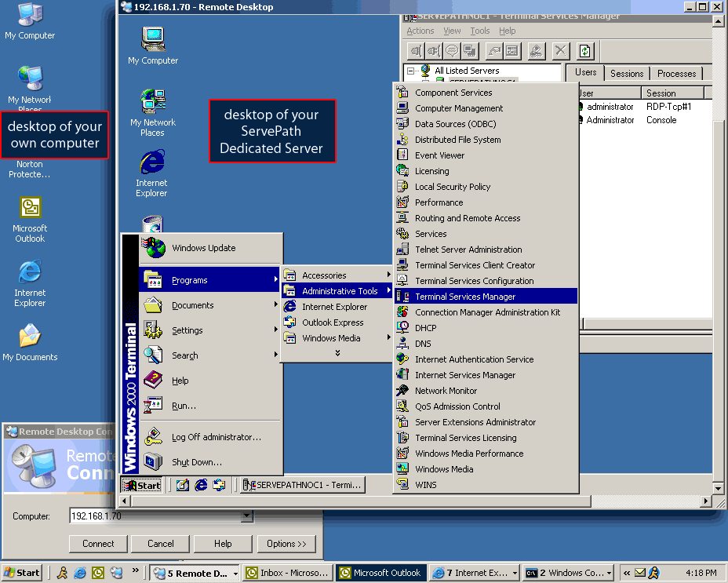
Task: Open Microsoft Outlook desktop icon
Action: [30, 208]
